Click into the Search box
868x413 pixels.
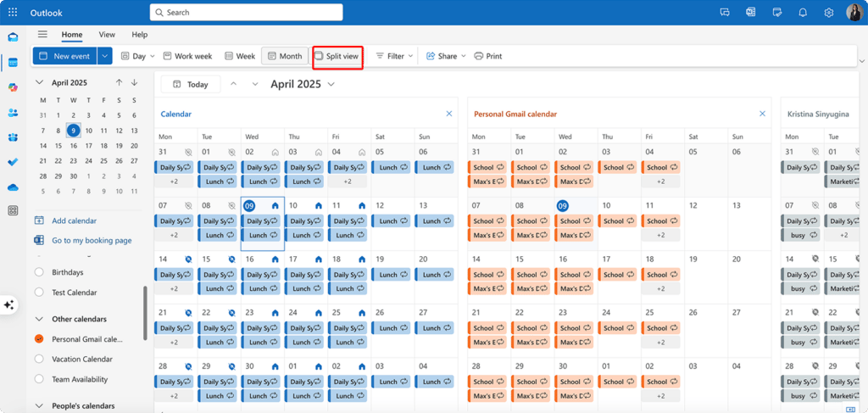tap(247, 12)
